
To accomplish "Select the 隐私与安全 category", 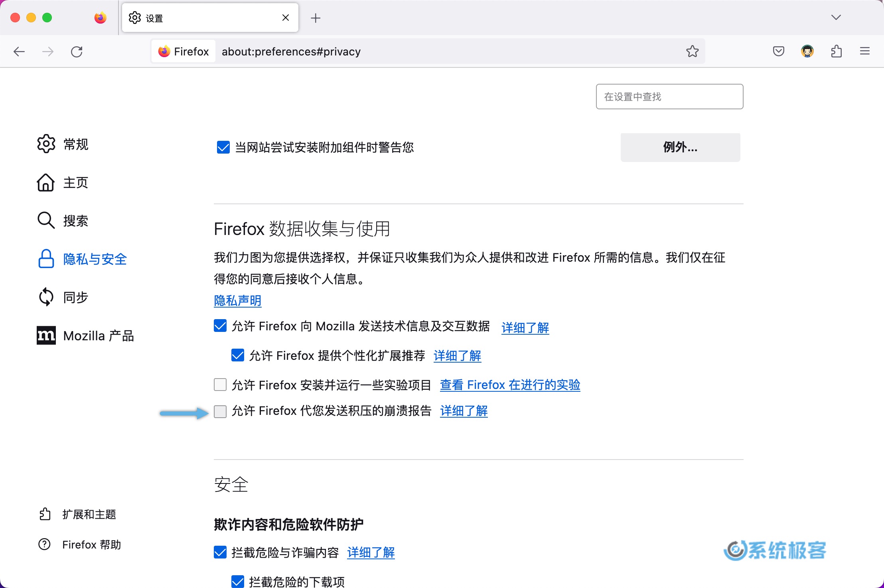I will 82,259.
